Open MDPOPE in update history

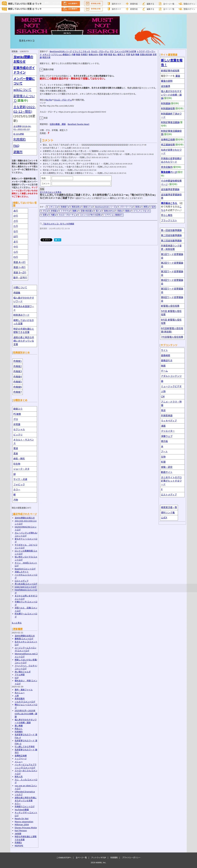pyautogui.click(x=19, y=845)
